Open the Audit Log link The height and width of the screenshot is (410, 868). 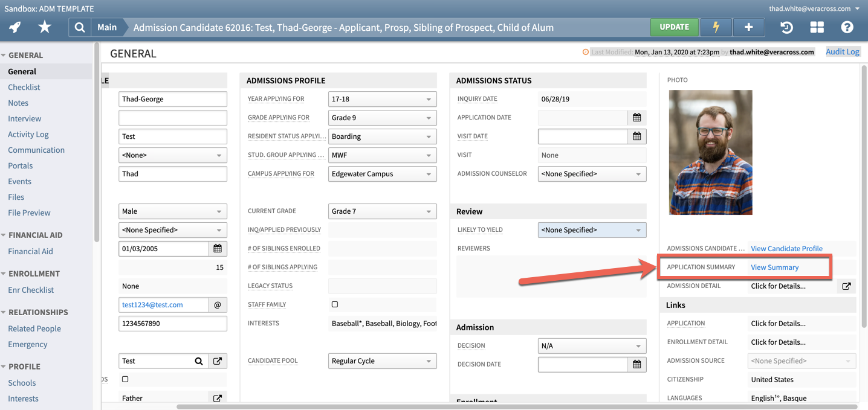click(x=842, y=51)
